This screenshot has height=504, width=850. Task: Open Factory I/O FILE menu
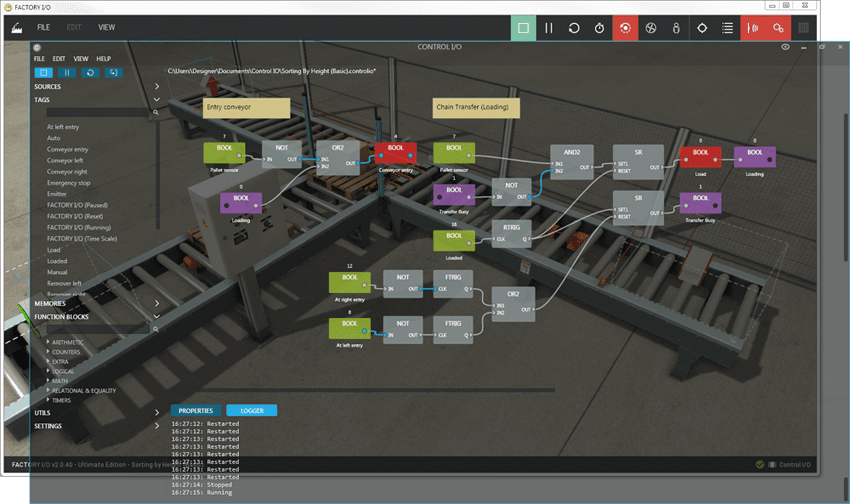43,27
